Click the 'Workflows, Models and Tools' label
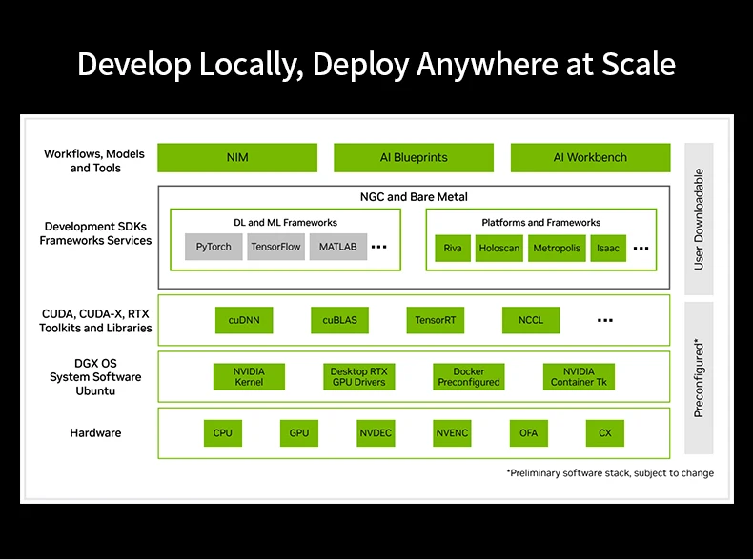753x560 pixels. pos(94,161)
